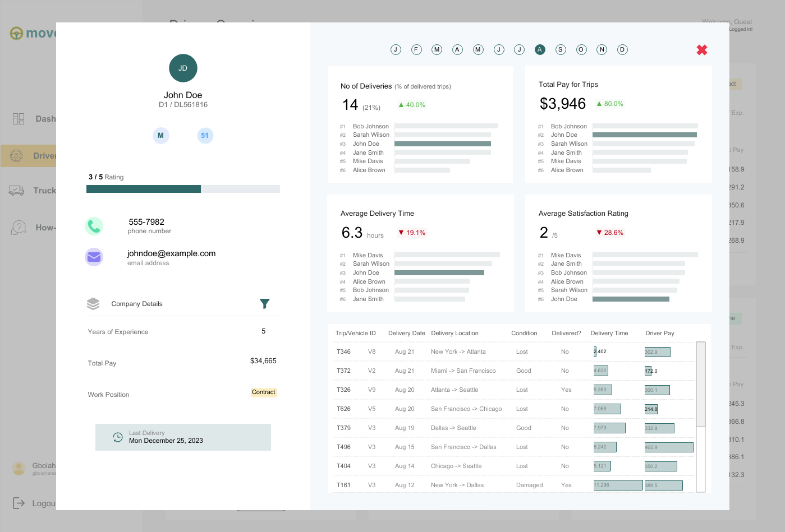The height and width of the screenshot is (532, 785).
Task: Select the selected August month circle
Action: coord(540,49)
